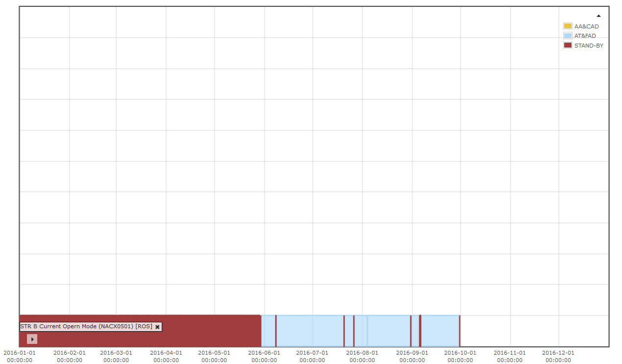Image resolution: width=622 pixels, height=364 pixels.
Task: Click the 2016-07-01 axis tick label
Action: tap(312, 356)
